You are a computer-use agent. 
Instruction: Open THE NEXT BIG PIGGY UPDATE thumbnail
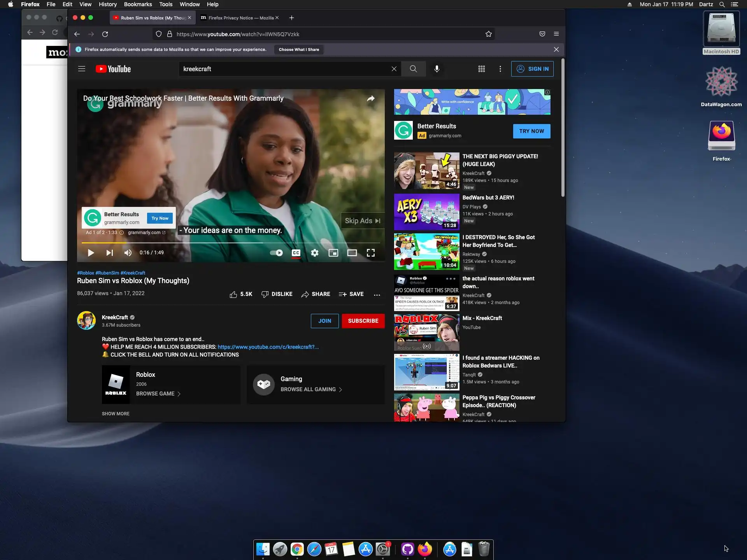(426, 171)
